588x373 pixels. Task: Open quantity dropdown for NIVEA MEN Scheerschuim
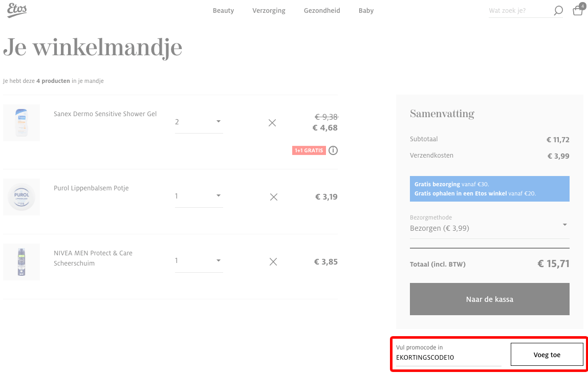pos(199,261)
